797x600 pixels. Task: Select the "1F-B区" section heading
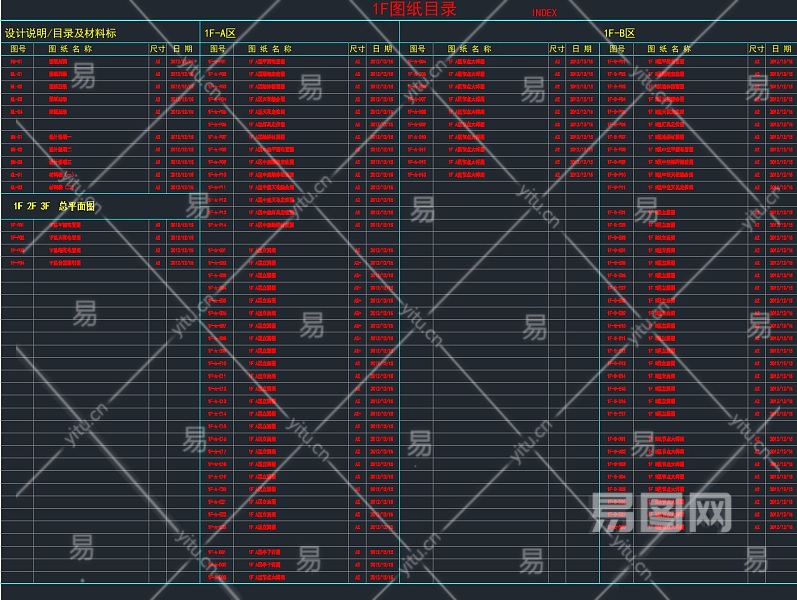click(x=620, y=33)
